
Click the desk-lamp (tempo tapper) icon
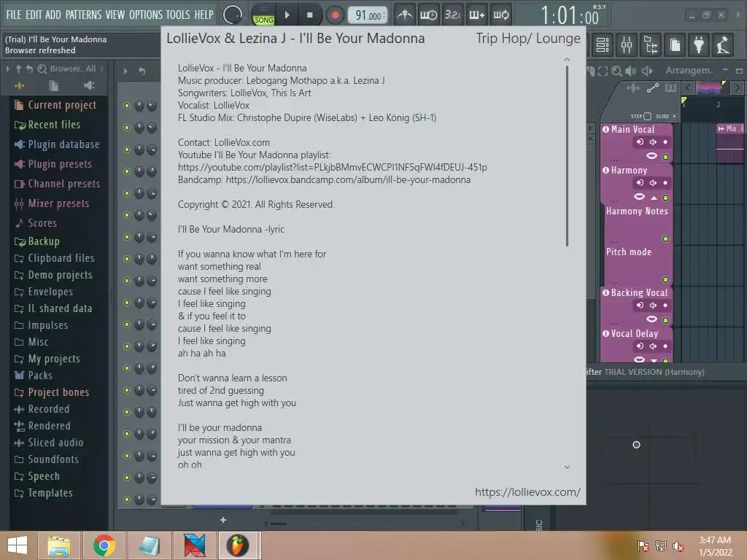point(723,44)
